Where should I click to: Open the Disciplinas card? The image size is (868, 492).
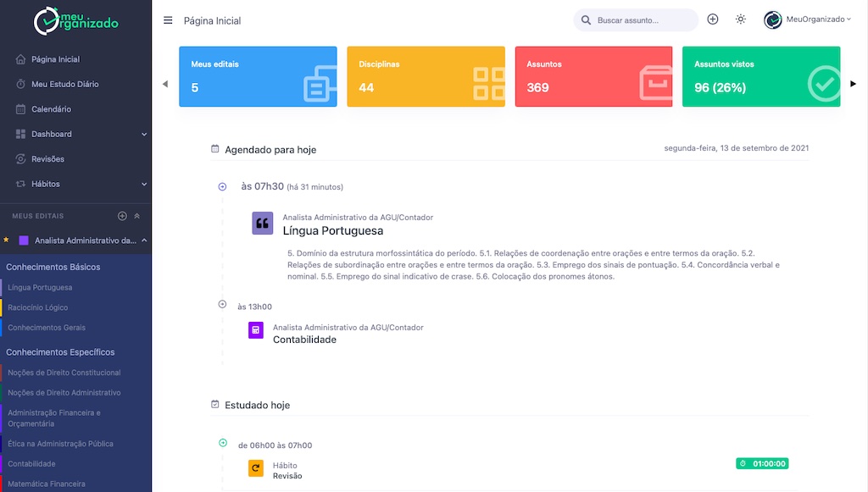click(x=426, y=76)
